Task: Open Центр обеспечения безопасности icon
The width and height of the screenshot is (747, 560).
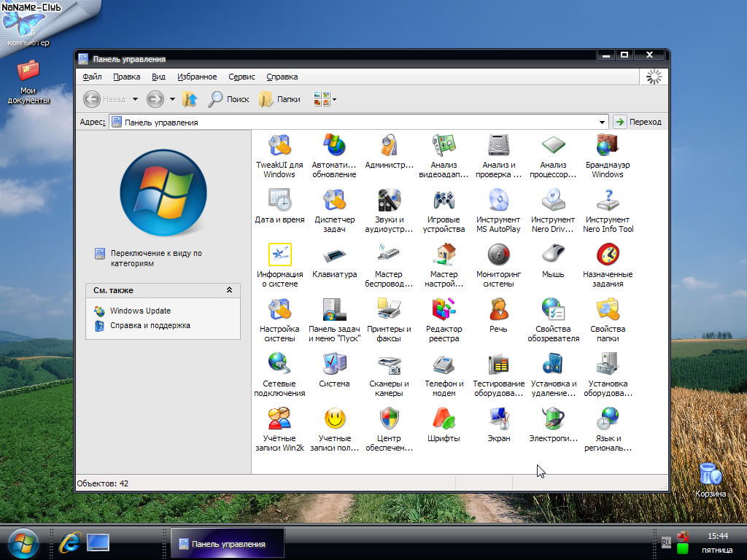Action: 390,430
